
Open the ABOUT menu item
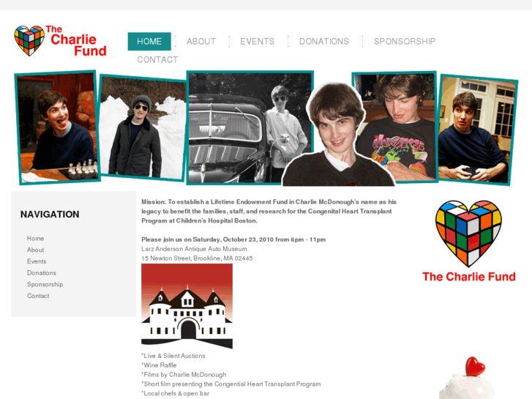pyautogui.click(x=201, y=42)
